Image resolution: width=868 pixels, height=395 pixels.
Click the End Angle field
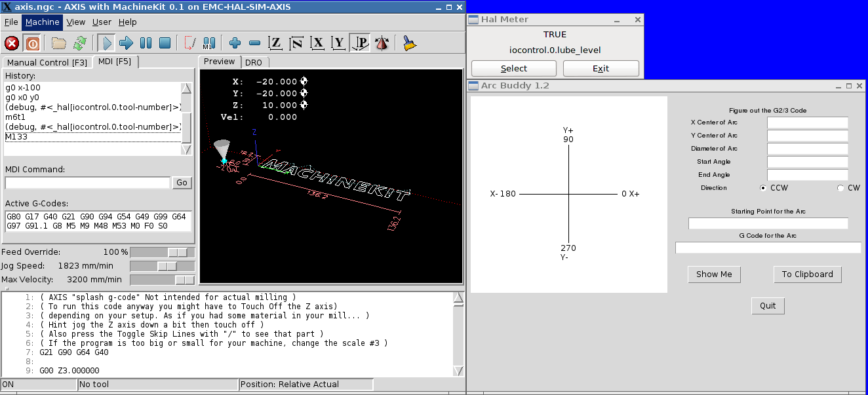[x=808, y=175]
